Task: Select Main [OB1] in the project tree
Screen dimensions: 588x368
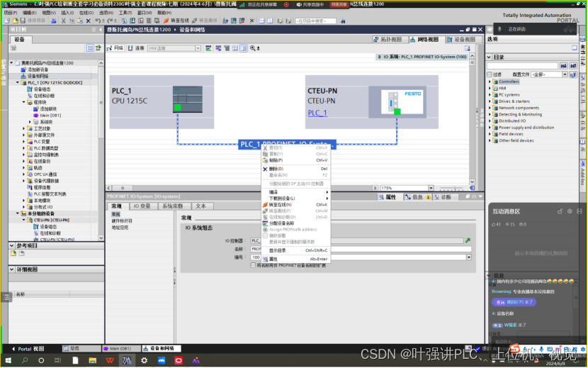Action: pos(50,116)
